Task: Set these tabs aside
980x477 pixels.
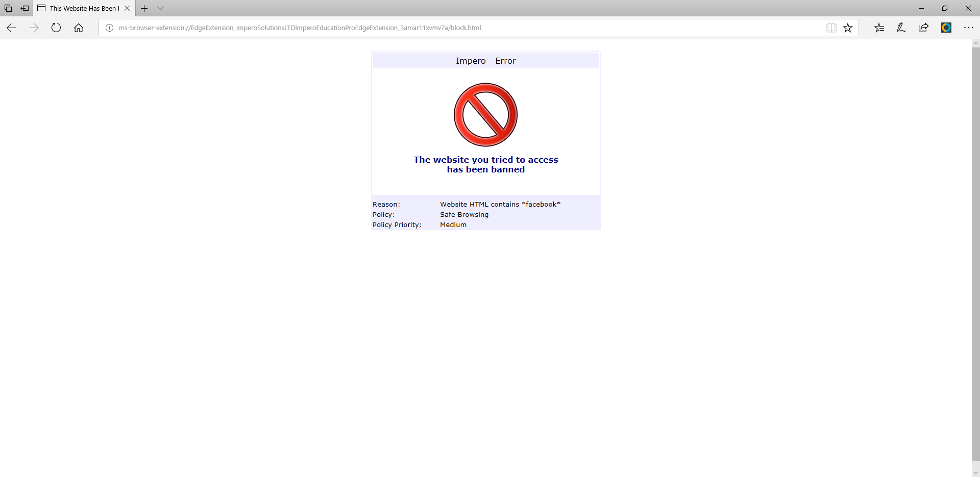Action: click(x=24, y=8)
